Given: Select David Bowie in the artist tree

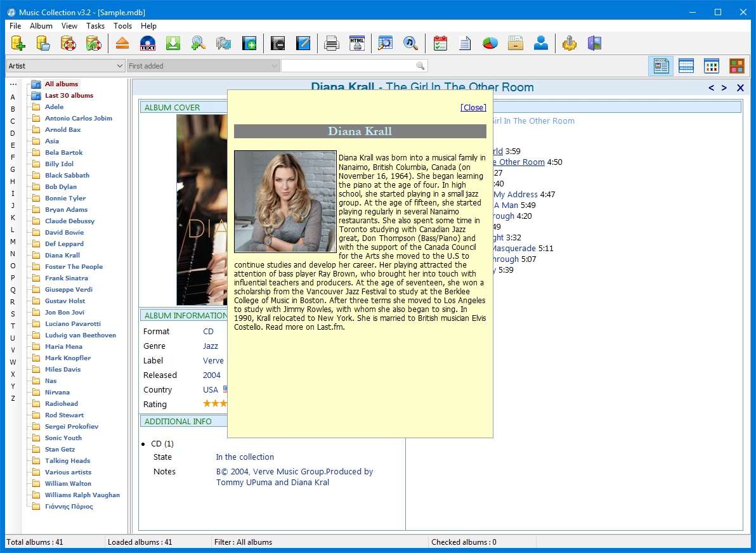Looking at the screenshot, I should click(64, 232).
